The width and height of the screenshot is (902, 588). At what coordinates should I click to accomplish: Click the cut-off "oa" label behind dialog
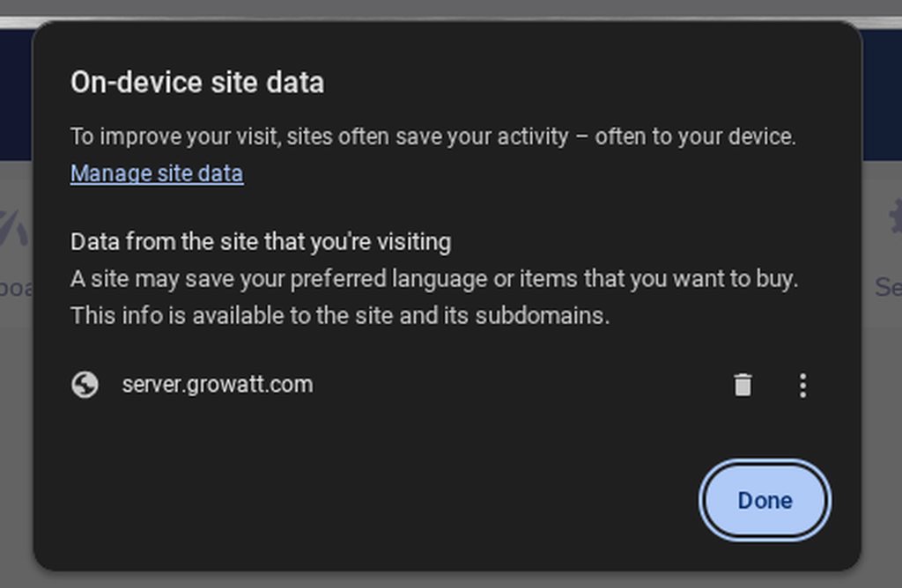[14, 287]
